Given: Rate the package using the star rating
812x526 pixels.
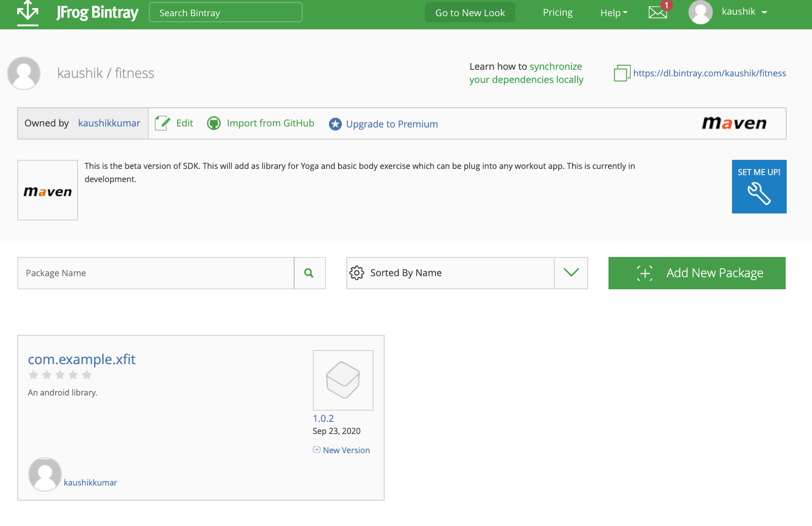Looking at the screenshot, I should coord(60,375).
